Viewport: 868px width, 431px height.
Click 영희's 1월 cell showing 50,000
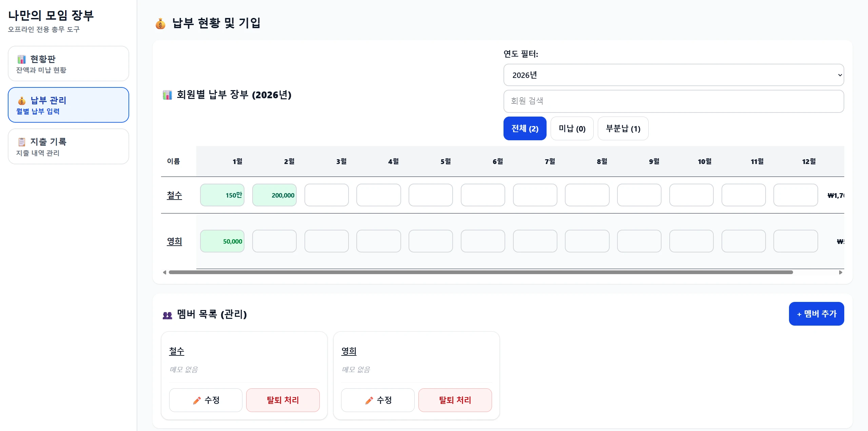coord(222,241)
